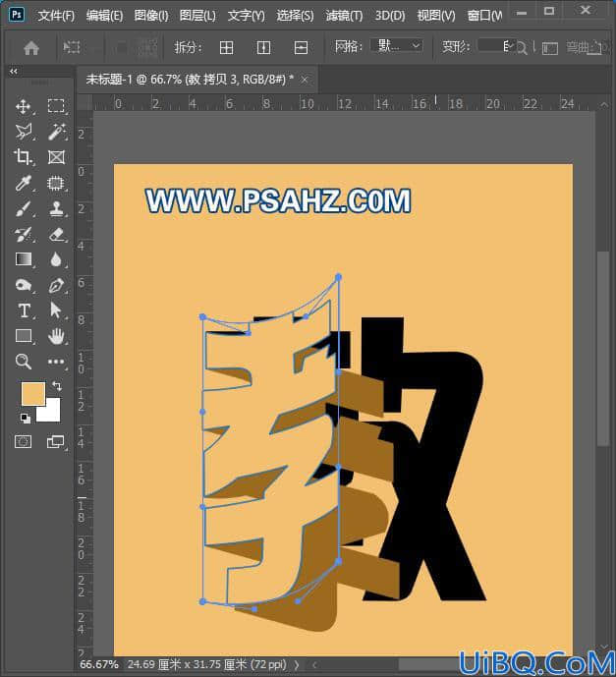616x677 pixels.
Task: Change the screen mode
Action: pos(56,442)
